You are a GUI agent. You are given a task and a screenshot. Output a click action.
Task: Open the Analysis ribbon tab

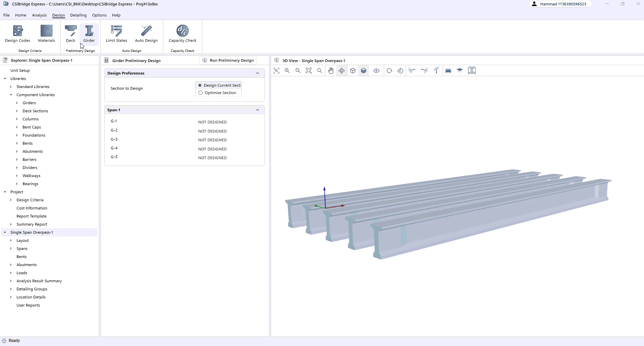pos(39,15)
